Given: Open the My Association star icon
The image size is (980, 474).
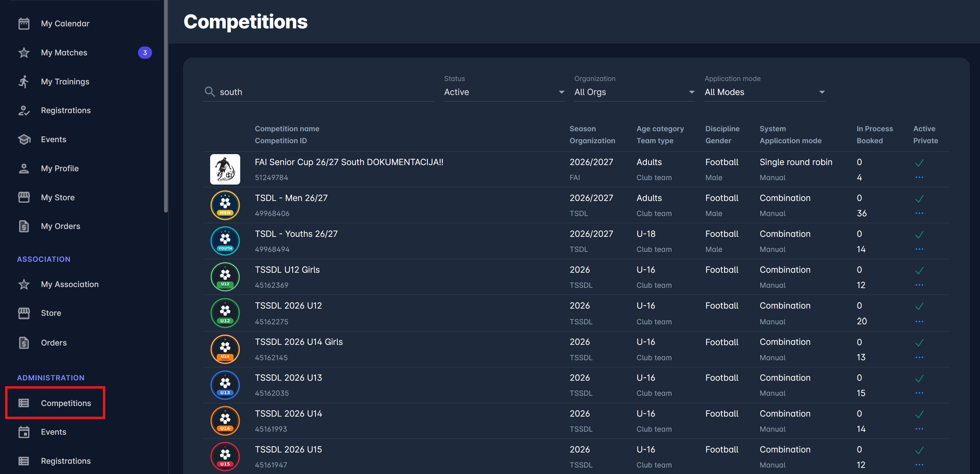Looking at the screenshot, I should (24, 284).
